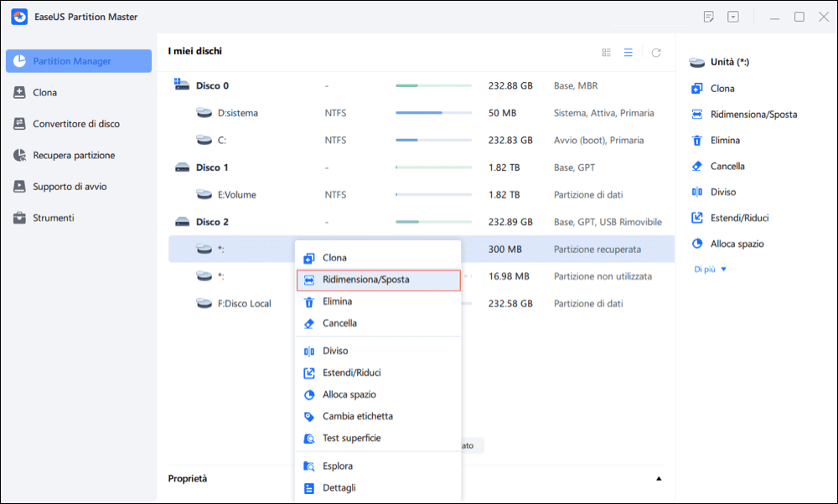Expand the Di più options dropdown

click(x=711, y=270)
